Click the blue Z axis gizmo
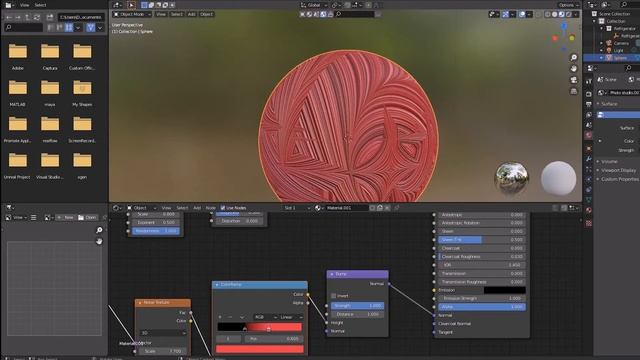 (x=564, y=27)
